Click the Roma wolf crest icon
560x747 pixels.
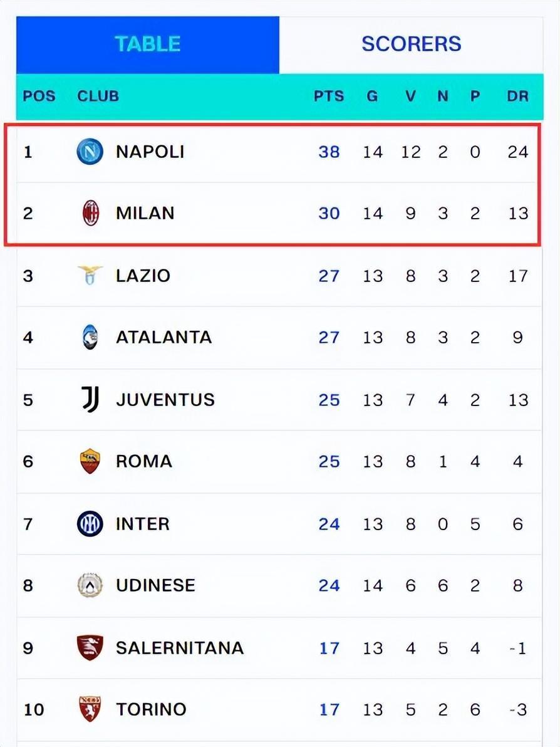coord(90,461)
